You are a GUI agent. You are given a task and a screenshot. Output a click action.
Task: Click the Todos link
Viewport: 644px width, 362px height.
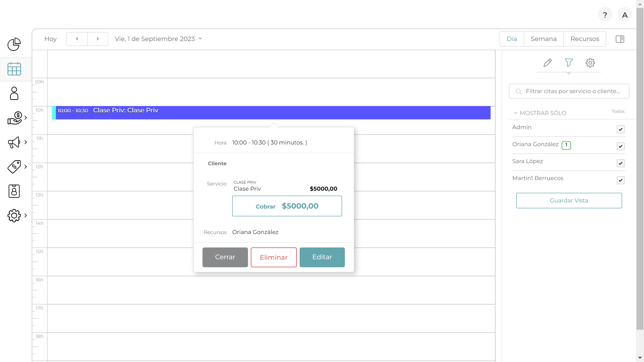[618, 111]
